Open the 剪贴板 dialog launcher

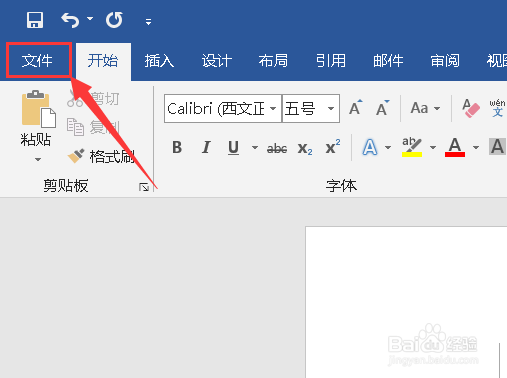(144, 187)
